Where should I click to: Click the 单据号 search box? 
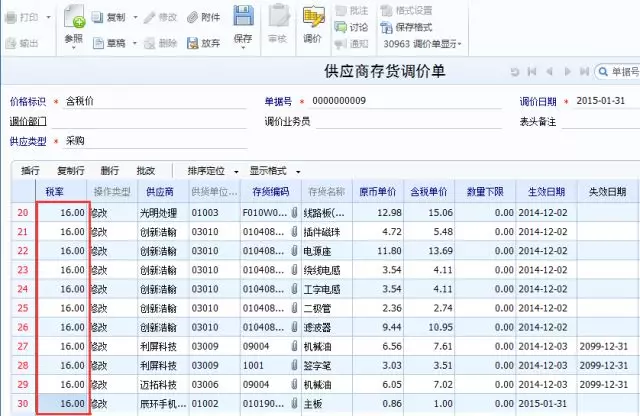tap(618, 72)
